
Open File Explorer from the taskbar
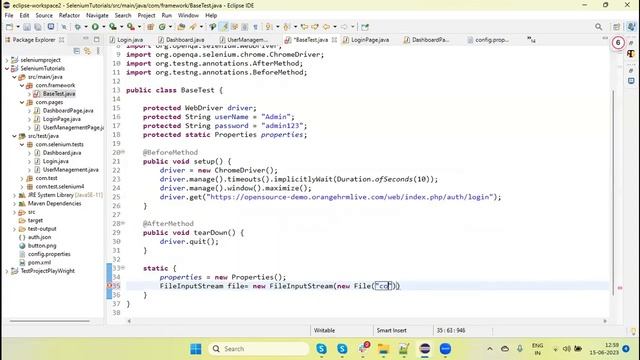coord(383,349)
